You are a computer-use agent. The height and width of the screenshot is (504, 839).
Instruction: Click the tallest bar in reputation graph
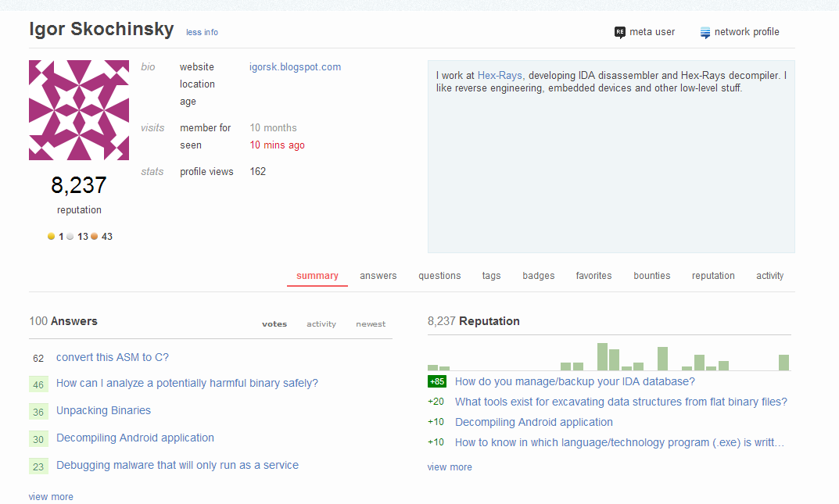click(602, 356)
